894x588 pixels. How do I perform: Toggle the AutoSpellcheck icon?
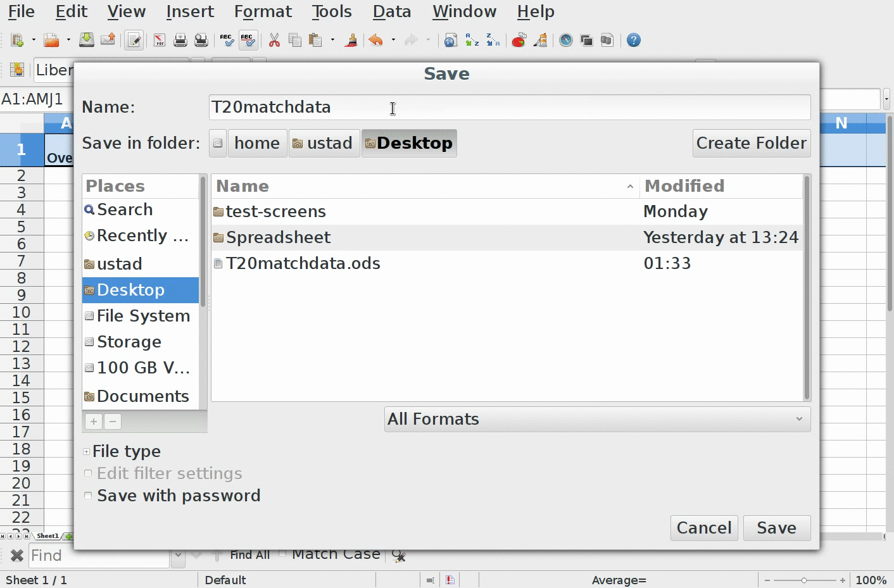(x=248, y=41)
